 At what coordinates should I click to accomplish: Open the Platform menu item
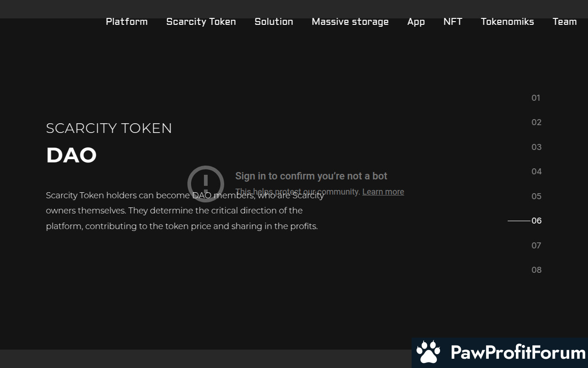(127, 22)
